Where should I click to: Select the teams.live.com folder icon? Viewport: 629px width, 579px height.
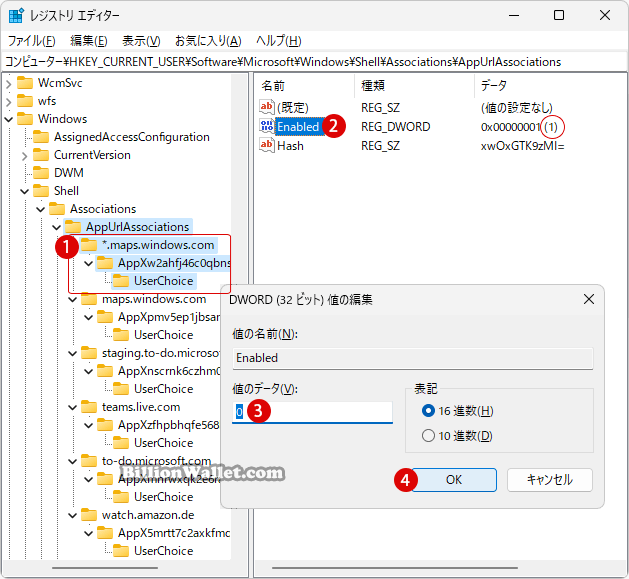point(89,407)
